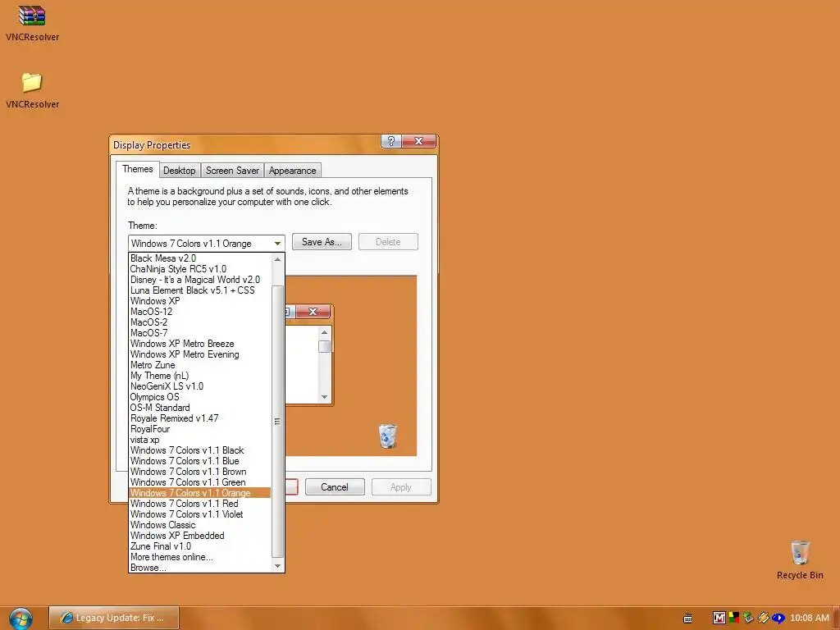Image resolution: width=840 pixels, height=630 pixels.
Task: Choose Windows 7 Colors v1.1 Green
Action: (x=200, y=482)
